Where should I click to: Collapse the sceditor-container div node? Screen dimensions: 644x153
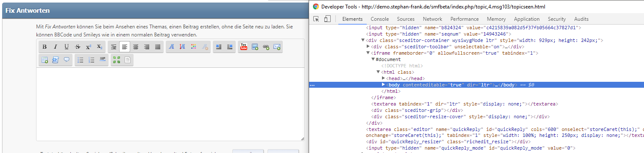[x=363, y=40]
